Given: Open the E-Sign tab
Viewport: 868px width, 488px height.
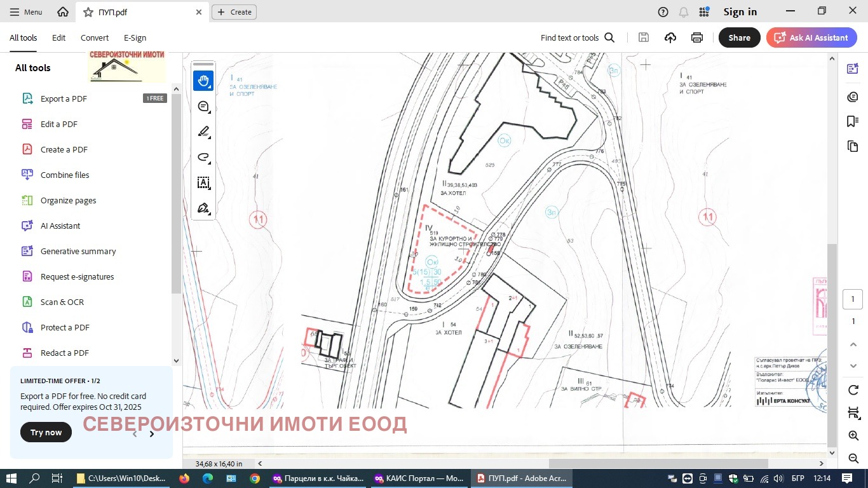Looking at the screenshot, I should click(135, 37).
